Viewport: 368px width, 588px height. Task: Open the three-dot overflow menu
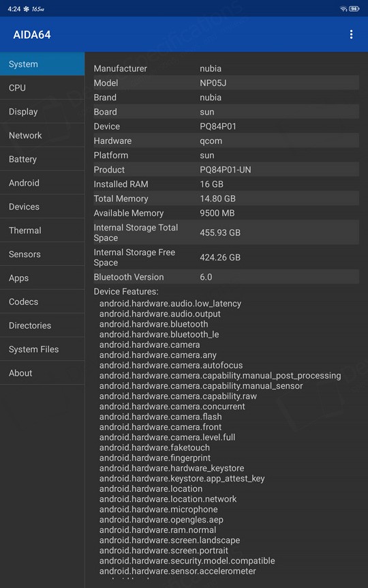pyautogui.click(x=351, y=35)
